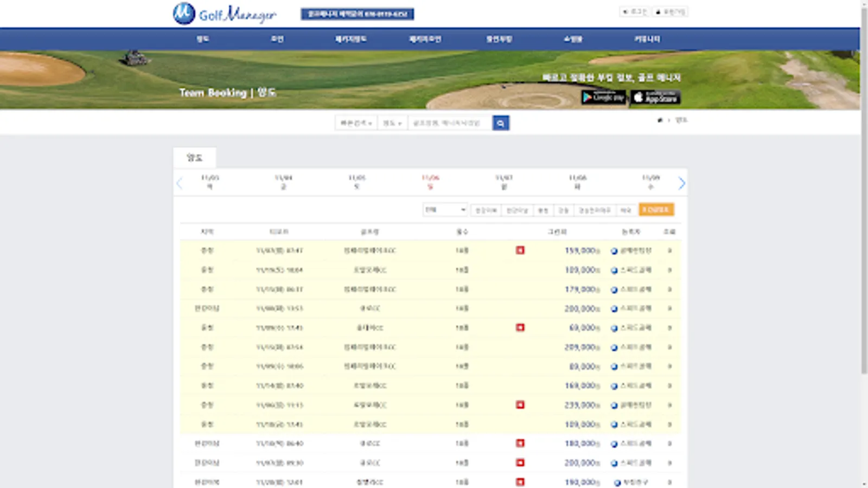This screenshot has width=868, height=488.
Task: Open the 커뮤니티 navigation menu item
Action: [647, 39]
